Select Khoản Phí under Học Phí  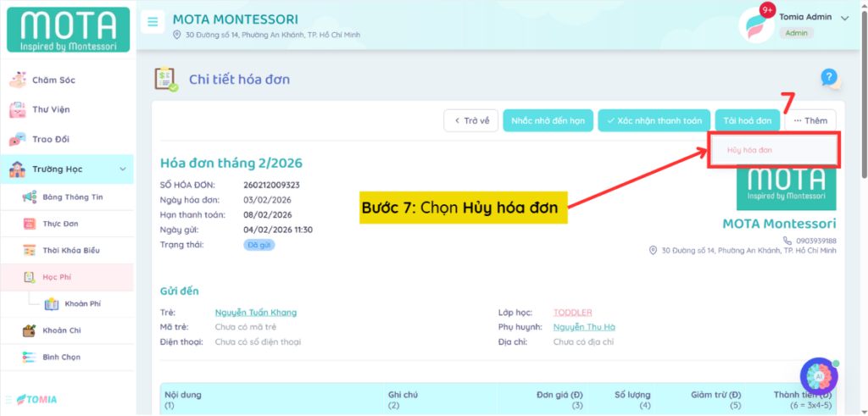tap(83, 303)
